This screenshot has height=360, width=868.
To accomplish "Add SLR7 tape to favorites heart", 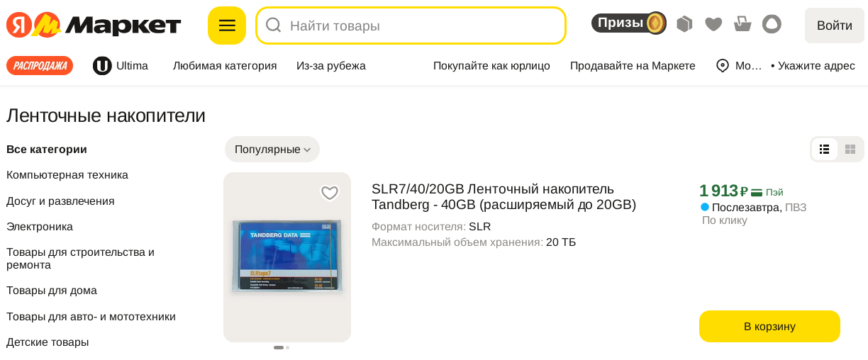I will [330, 193].
